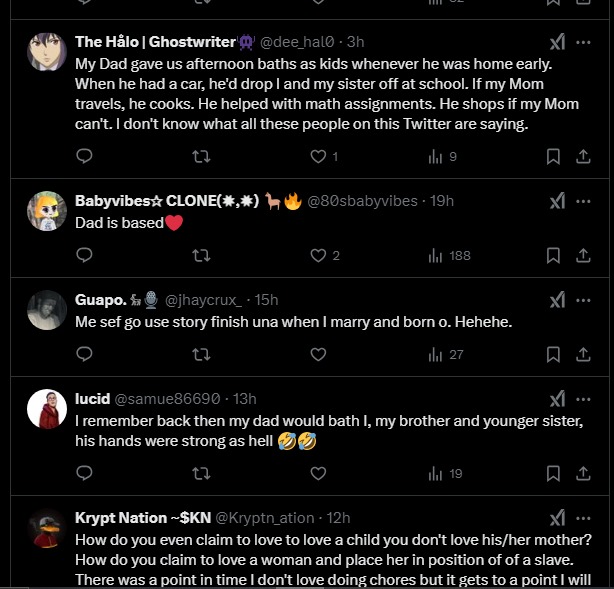The width and height of the screenshot is (614, 589).
Task: Open Krypt Nation ~$KN profile name
Action: 139,517
